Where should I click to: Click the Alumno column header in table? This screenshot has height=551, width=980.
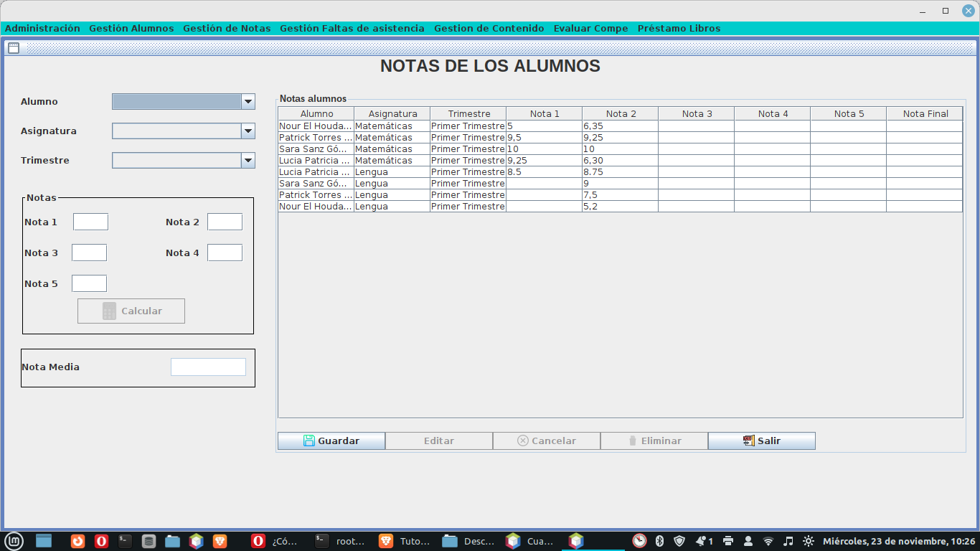click(x=316, y=113)
